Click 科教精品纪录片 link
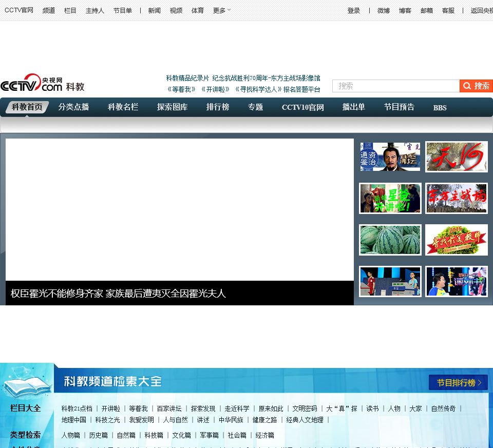The width and height of the screenshot is (493, 448). 187,78
